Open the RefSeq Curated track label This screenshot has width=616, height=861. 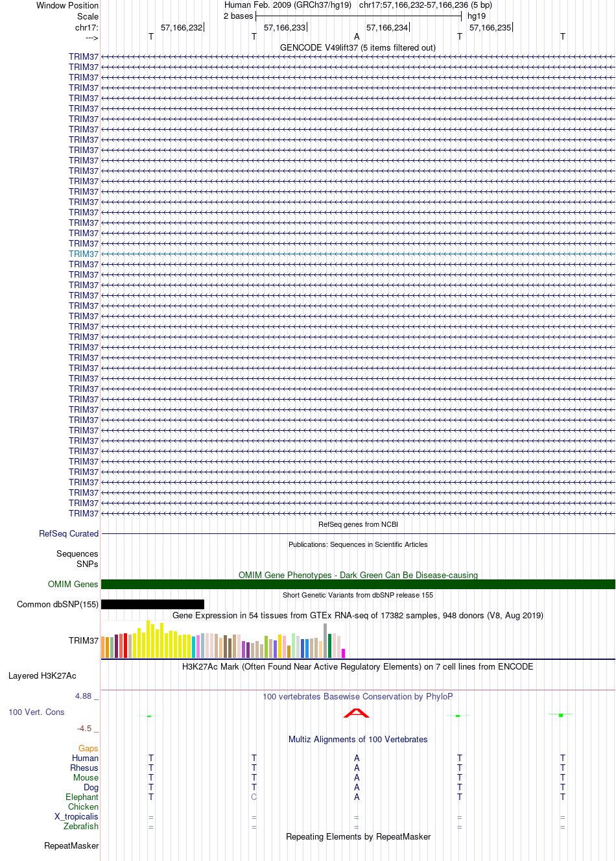click(69, 533)
